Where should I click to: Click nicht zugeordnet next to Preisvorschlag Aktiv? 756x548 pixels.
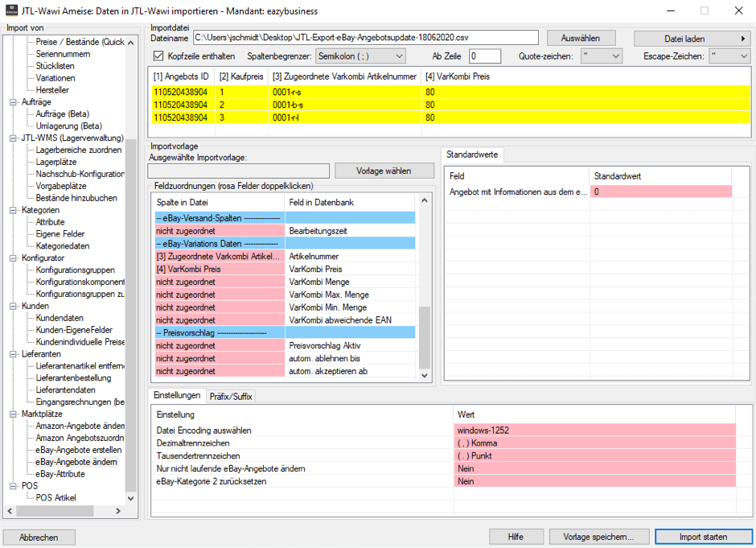pos(220,346)
